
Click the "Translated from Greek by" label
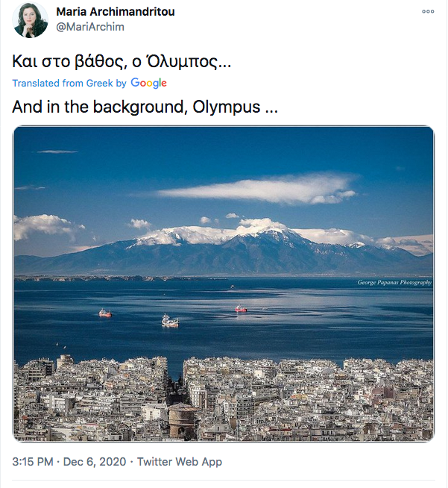(69, 83)
